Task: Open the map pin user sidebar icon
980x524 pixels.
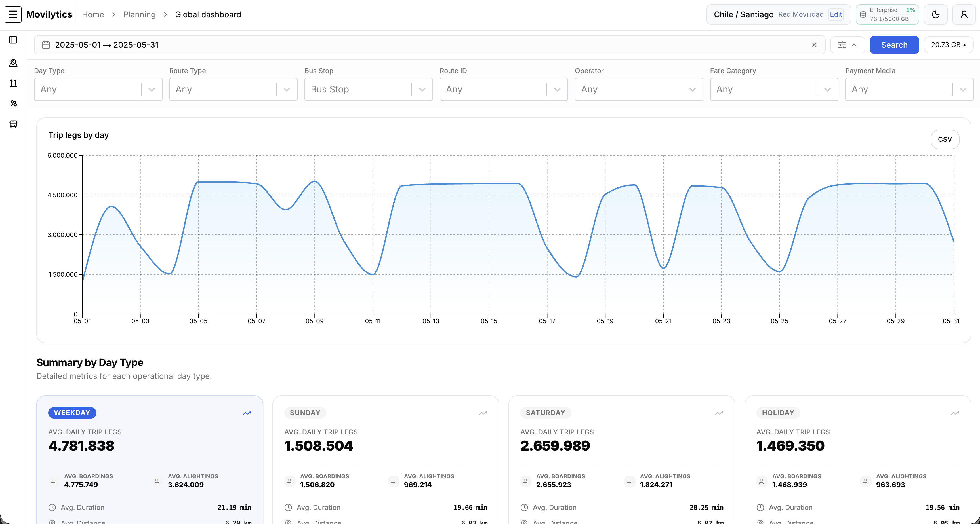Action: tap(13, 63)
